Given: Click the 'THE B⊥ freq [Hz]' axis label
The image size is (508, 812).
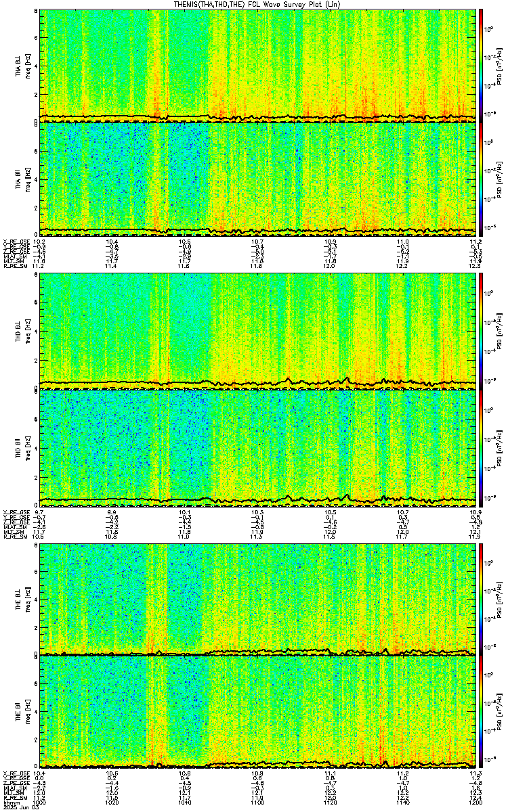Looking at the screenshot, I should point(23,599).
